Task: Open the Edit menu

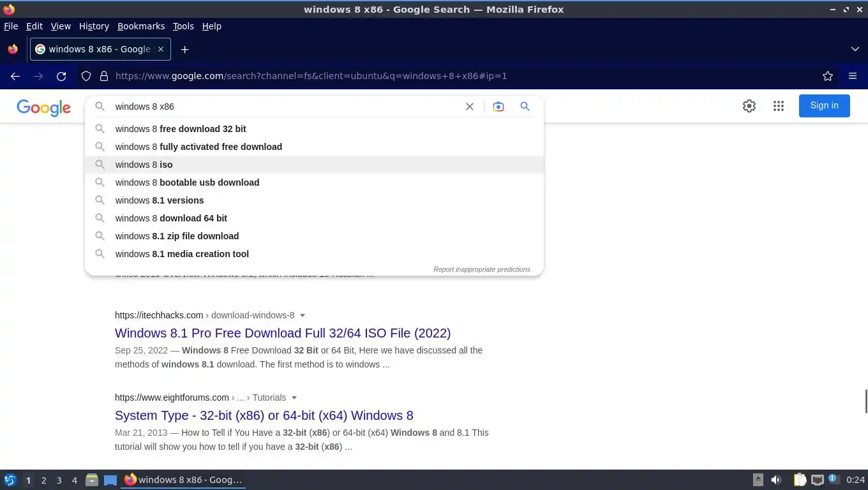Action: coord(34,26)
